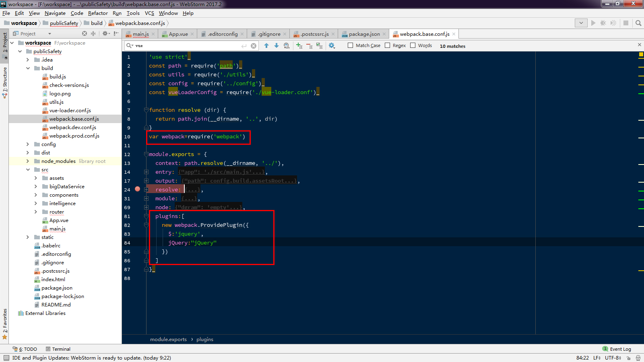Expand the node_modules folder
This screenshot has width=644, height=362.
pos(28,161)
